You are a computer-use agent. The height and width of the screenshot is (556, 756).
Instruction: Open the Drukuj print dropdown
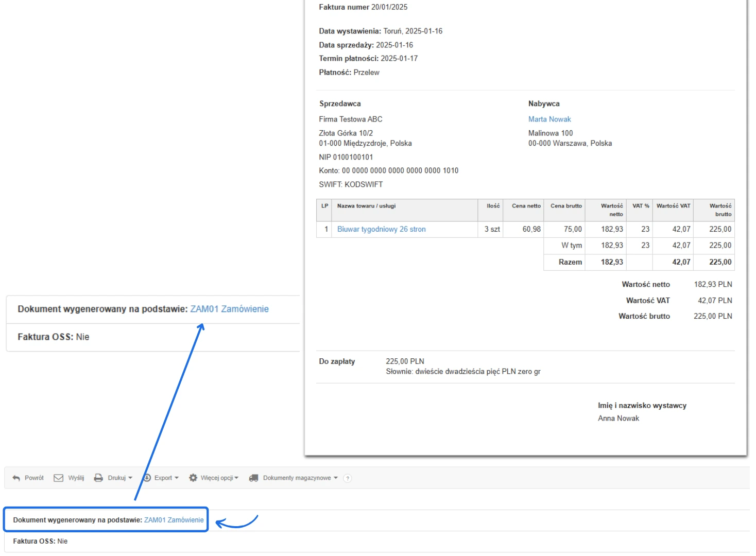(x=113, y=478)
